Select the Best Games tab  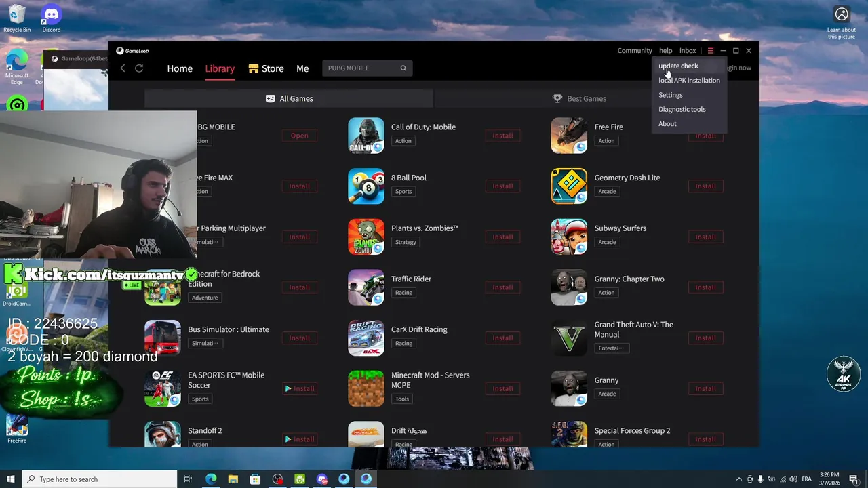tap(579, 98)
